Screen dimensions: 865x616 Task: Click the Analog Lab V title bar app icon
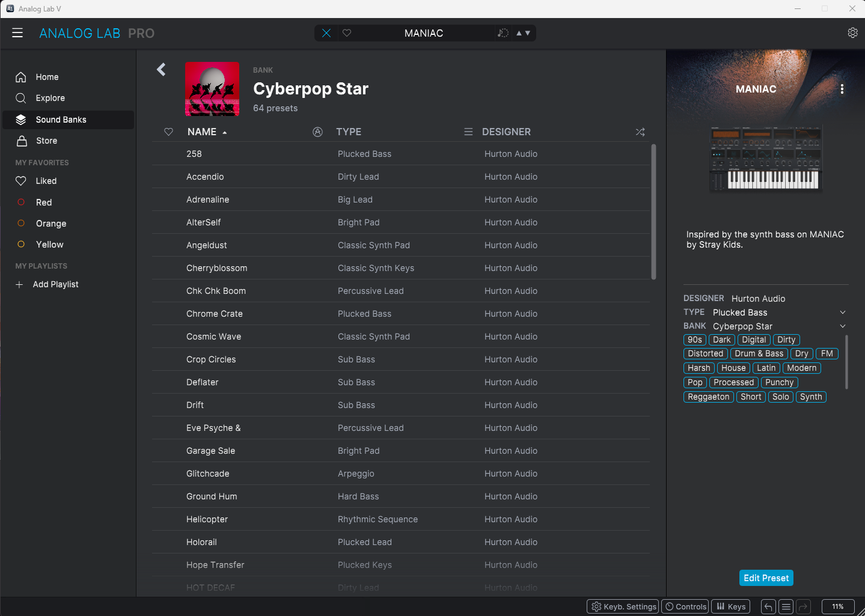click(x=10, y=8)
